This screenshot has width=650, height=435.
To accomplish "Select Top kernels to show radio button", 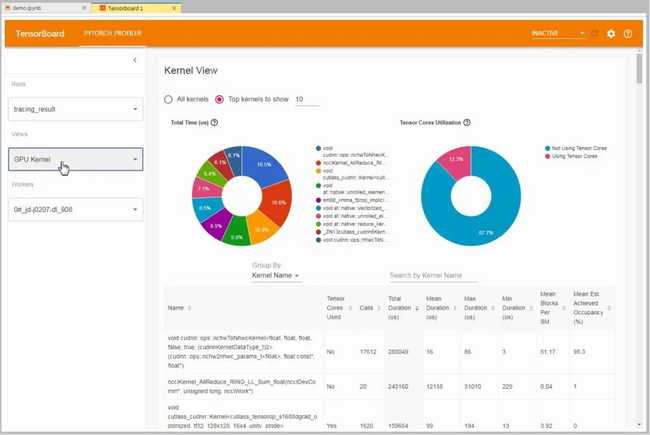I will (x=220, y=100).
